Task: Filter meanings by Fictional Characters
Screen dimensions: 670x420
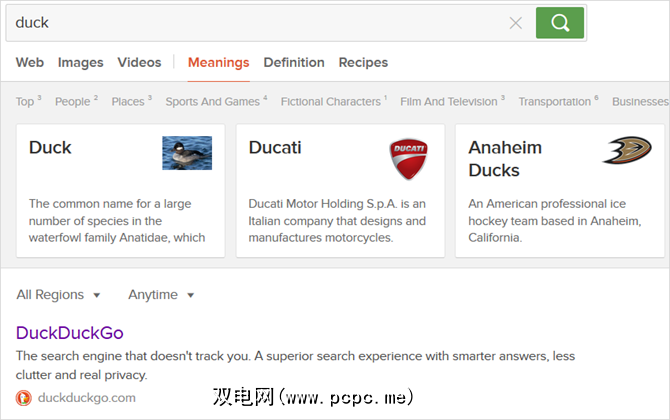Action: tap(334, 101)
